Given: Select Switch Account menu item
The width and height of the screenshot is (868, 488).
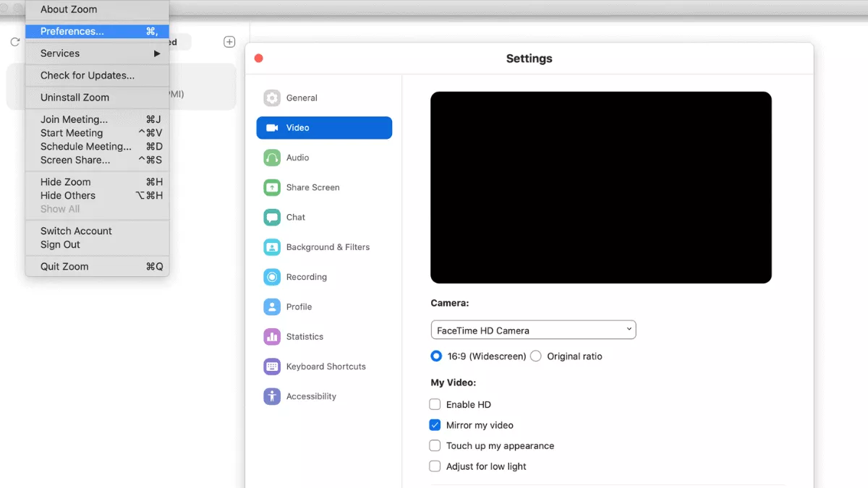Looking at the screenshot, I should coord(97,231).
